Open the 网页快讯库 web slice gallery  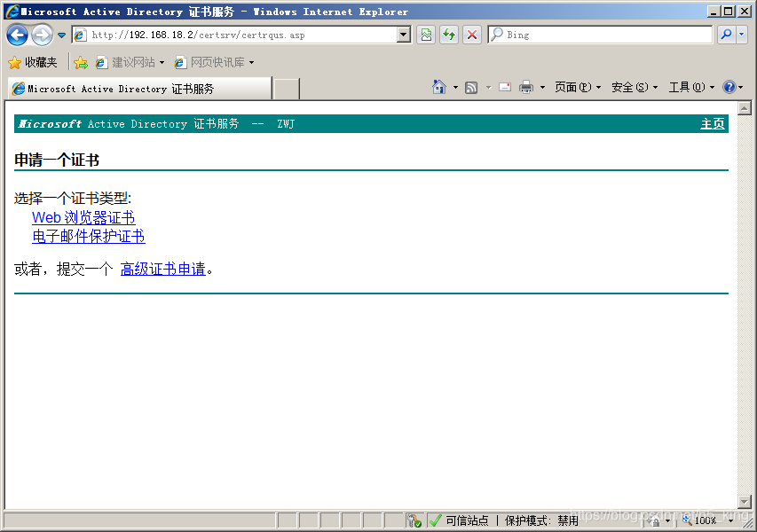pos(215,62)
